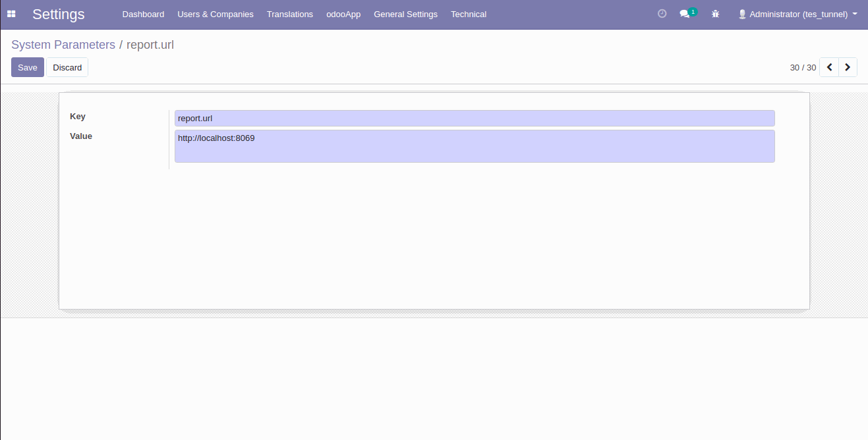Go to next record with right arrow

click(x=848, y=67)
